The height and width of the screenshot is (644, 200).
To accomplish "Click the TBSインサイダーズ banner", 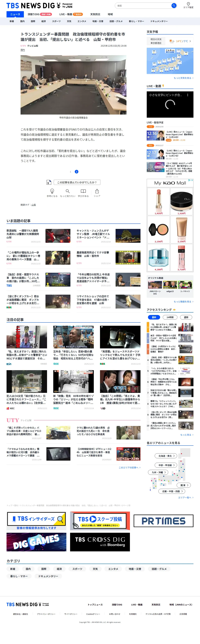I will point(37,521).
